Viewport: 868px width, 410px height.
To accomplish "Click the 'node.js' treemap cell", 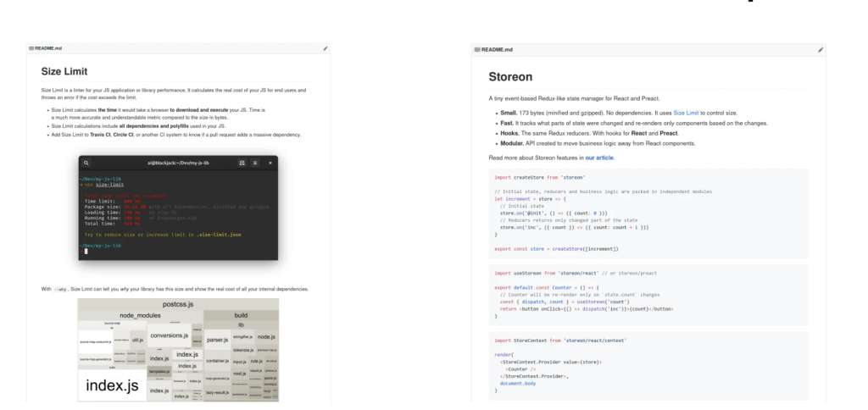I will point(267,337).
